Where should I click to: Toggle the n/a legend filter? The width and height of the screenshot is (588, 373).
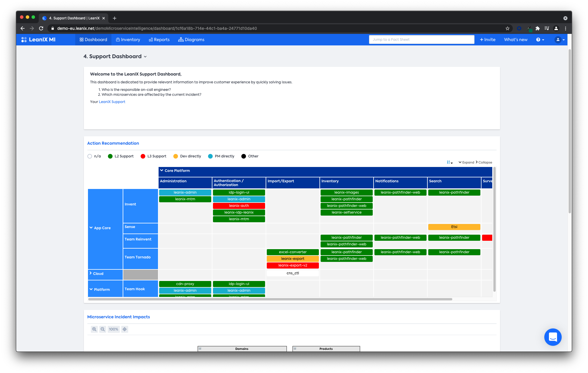pyautogui.click(x=90, y=156)
